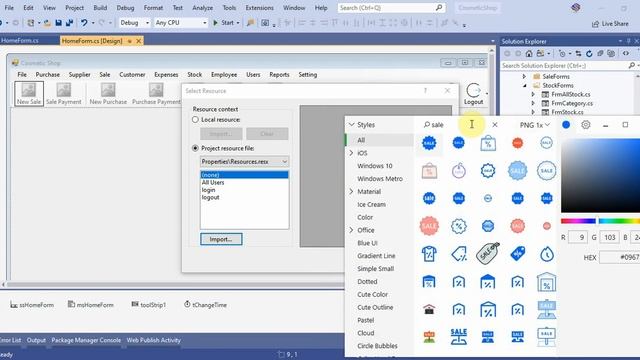Select the msHomeForm component in tray
Screen dimensions: 640x360
(x=91, y=304)
